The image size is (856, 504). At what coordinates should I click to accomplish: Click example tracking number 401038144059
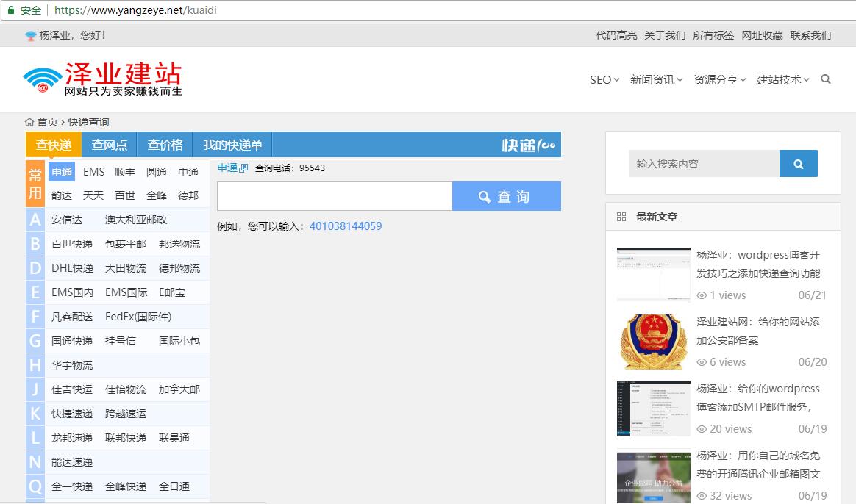(346, 226)
